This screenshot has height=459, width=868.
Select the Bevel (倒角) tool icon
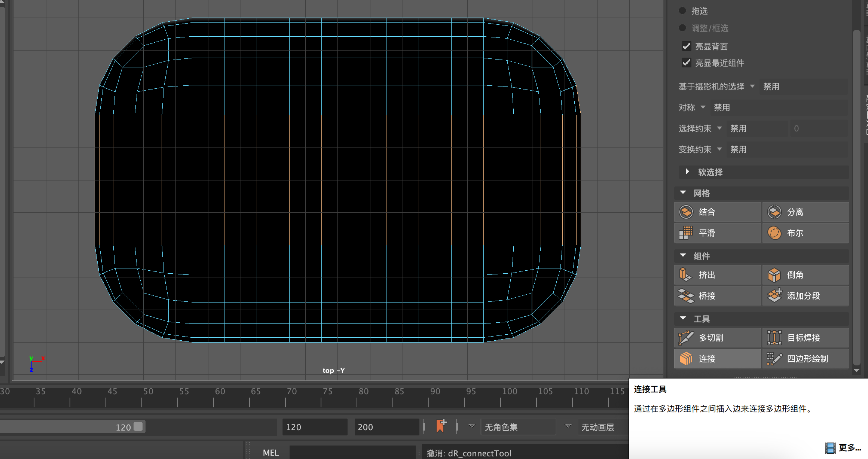774,275
